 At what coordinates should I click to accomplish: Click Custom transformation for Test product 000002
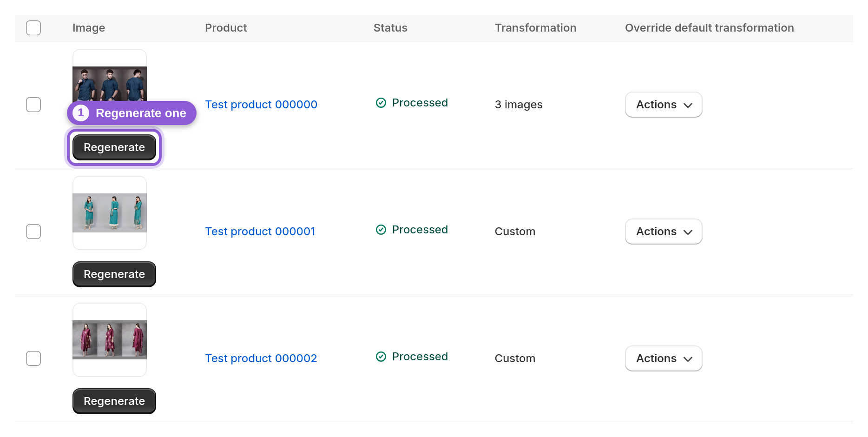pyautogui.click(x=515, y=358)
